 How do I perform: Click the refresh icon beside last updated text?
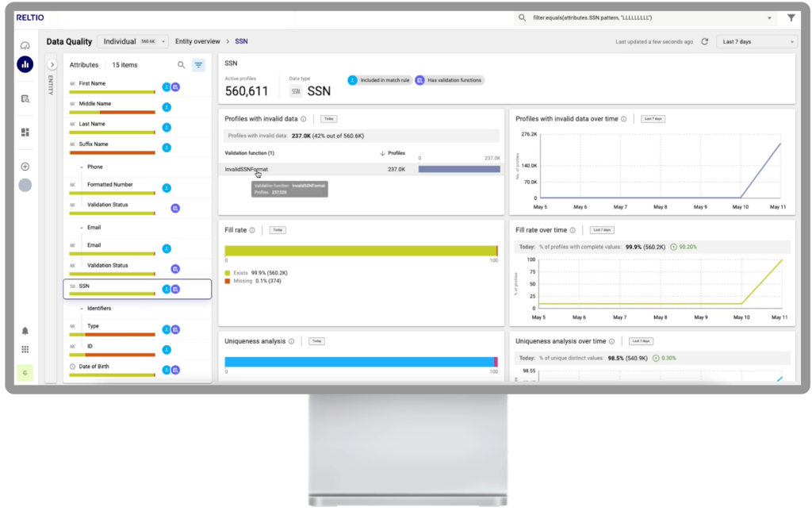pos(704,41)
